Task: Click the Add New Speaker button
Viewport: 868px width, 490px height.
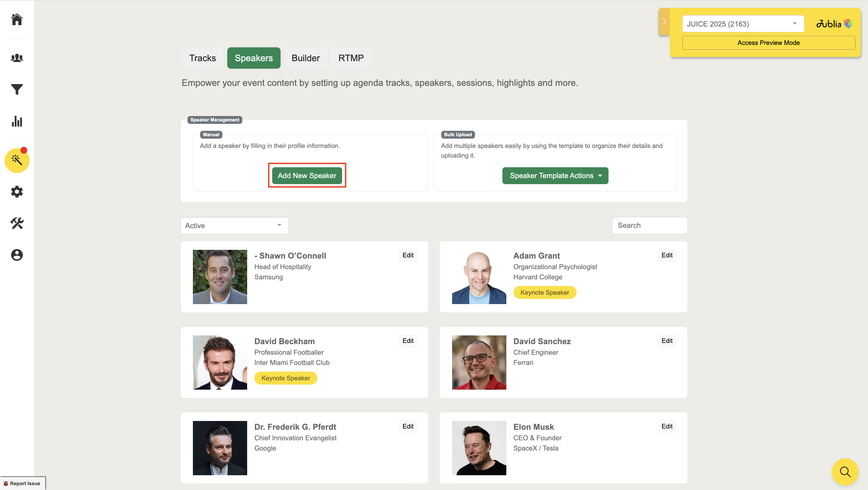Action: pyautogui.click(x=307, y=176)
